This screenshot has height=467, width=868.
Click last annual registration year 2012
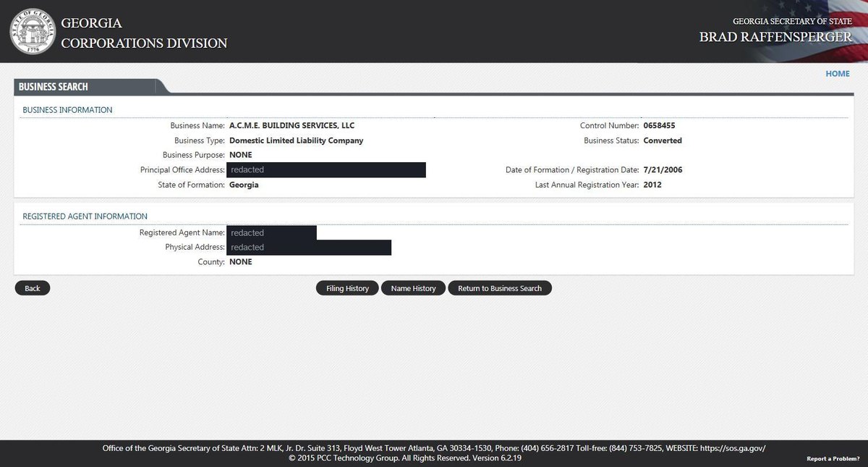coord(652,185)
